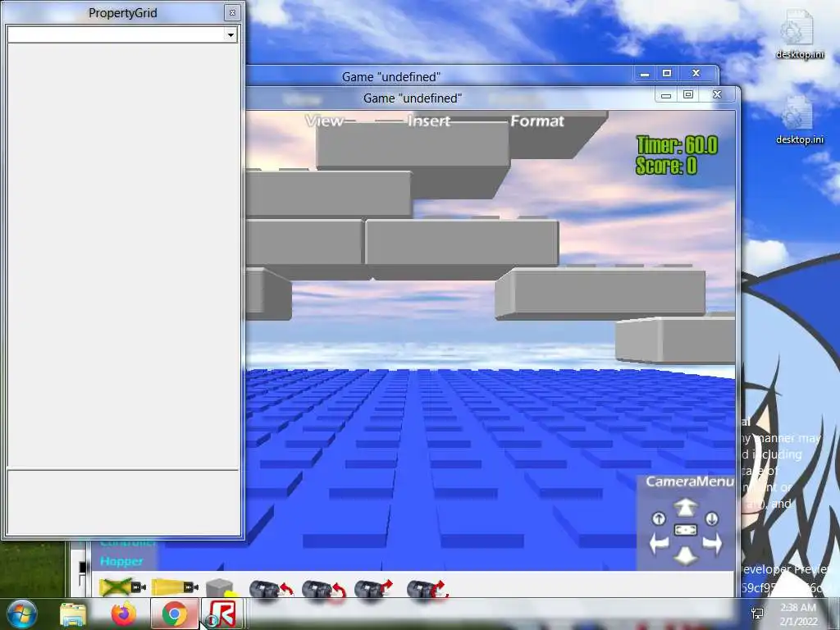Select the last motor tool in toolbar
840x630 pixels.
[427, 589]
